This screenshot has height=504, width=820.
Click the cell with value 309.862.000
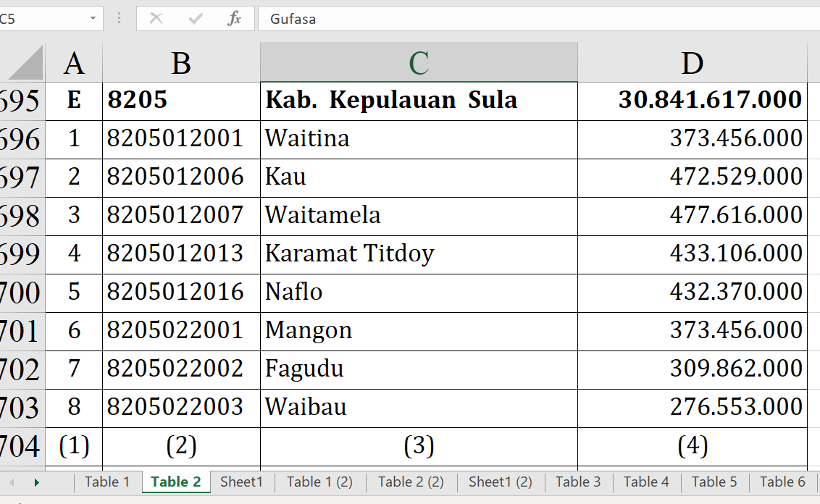point(692,369)
